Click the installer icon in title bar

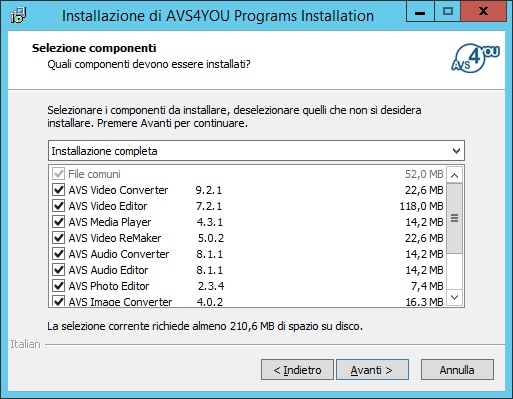(x=18, y=15)
